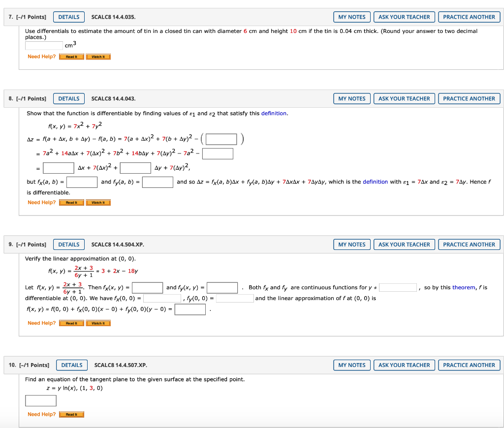Click the fy(x, y) answer box in question 9
This screenshot has width=504, height=428.
[222, 288]
